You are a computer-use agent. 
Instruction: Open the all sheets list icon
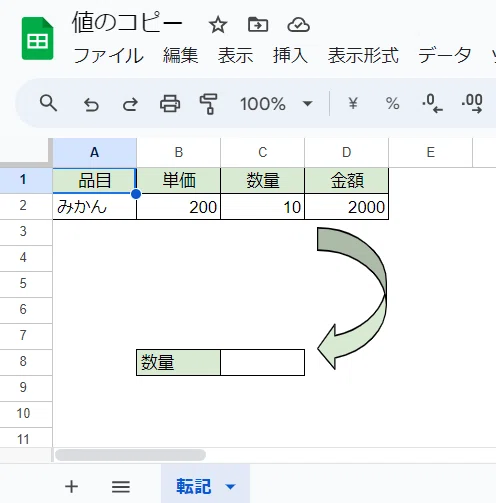tap(121, 487)
